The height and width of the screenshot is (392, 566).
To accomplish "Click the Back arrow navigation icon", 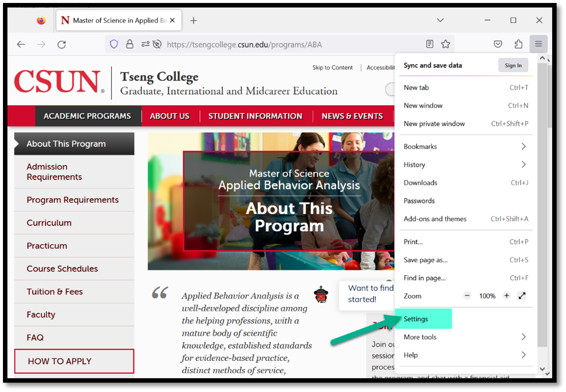I will [x=21, y=45].
